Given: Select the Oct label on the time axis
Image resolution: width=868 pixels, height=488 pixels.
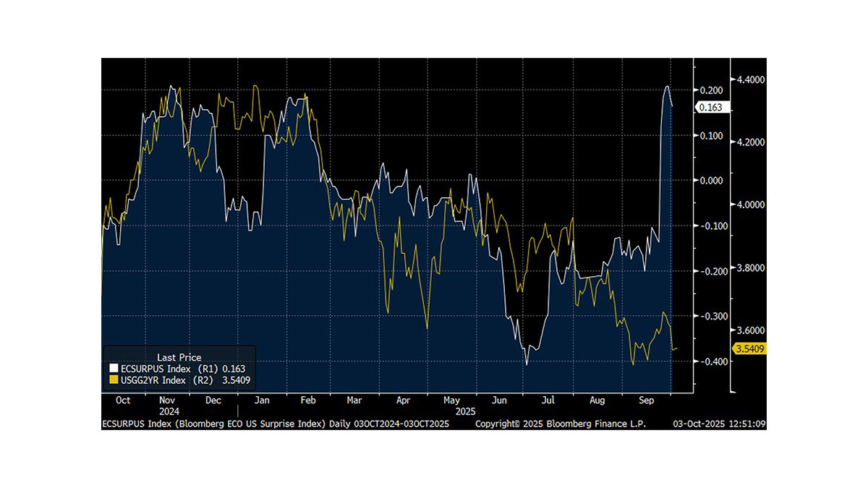Looking at the screenshot, I should (123, 400).
